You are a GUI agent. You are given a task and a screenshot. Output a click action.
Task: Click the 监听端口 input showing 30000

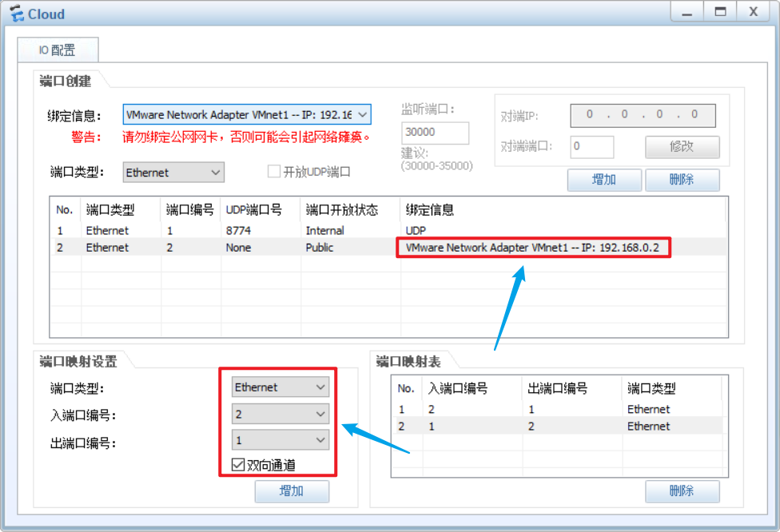coord(435,133)
